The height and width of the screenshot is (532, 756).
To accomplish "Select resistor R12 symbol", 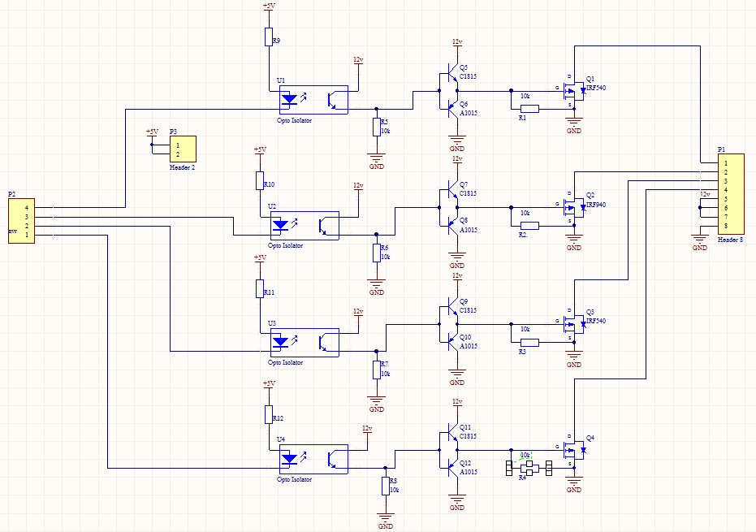I will pyautogui.click(x=269, y=414).
